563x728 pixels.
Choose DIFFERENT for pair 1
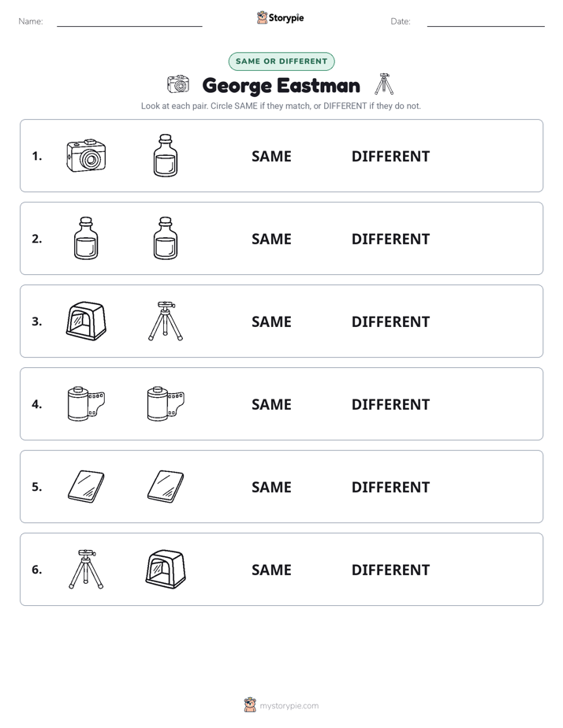(x=390, y=157)
